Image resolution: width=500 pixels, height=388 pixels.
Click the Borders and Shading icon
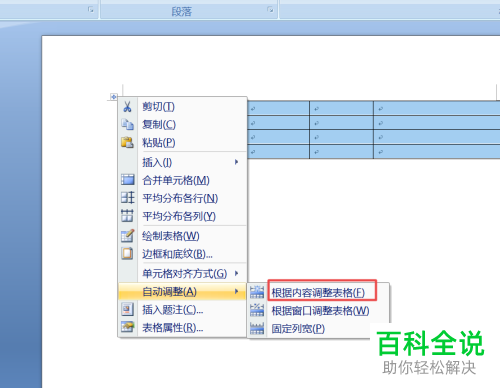(x=127, y=254)
